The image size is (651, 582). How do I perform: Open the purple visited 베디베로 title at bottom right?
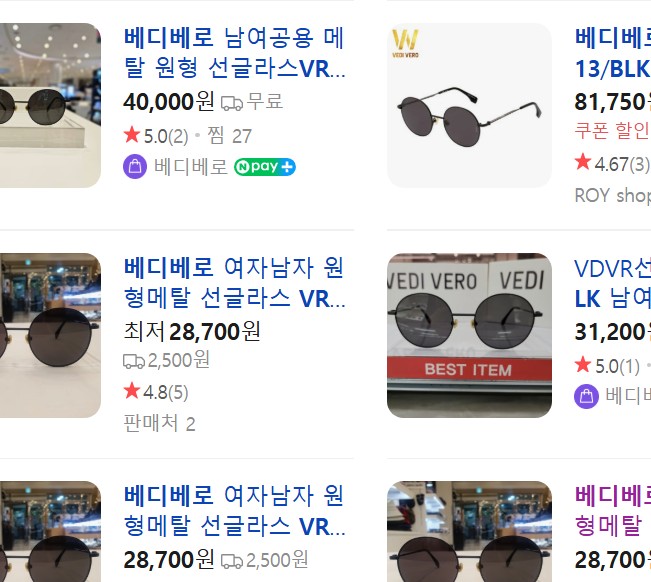pos(612,510)
